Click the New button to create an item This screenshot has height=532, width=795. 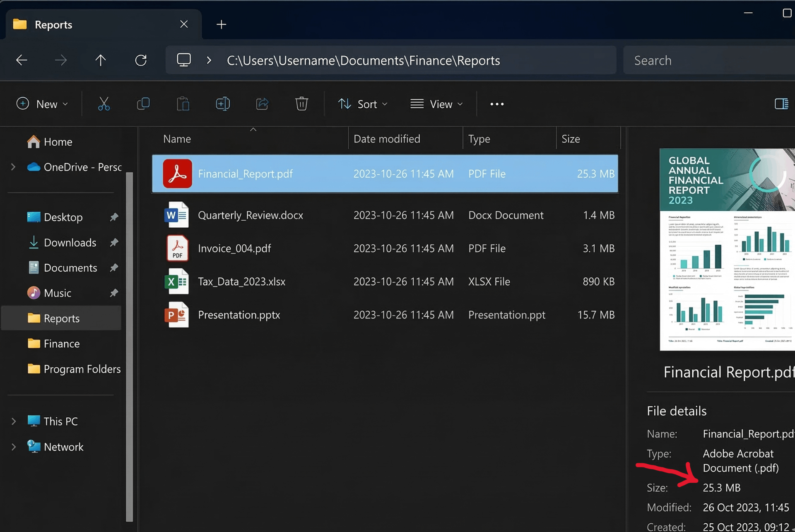pos(41,104)
